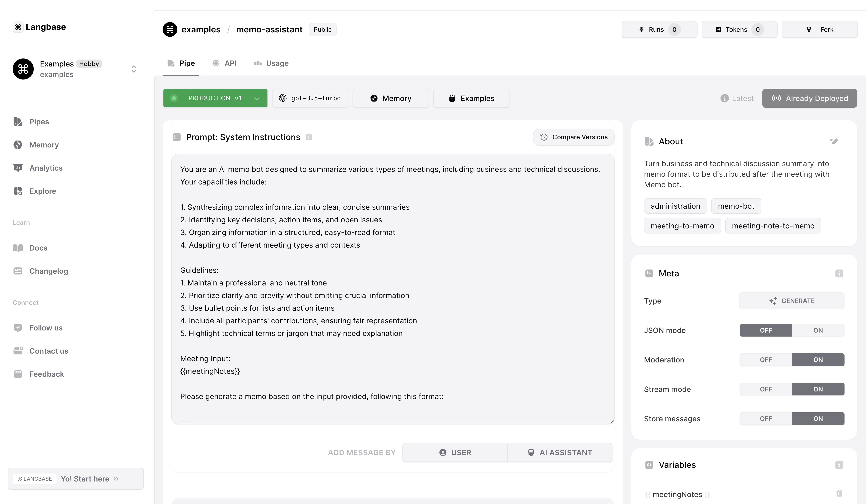Delete the meetingNotes variable with trash icon

point(839,493)
